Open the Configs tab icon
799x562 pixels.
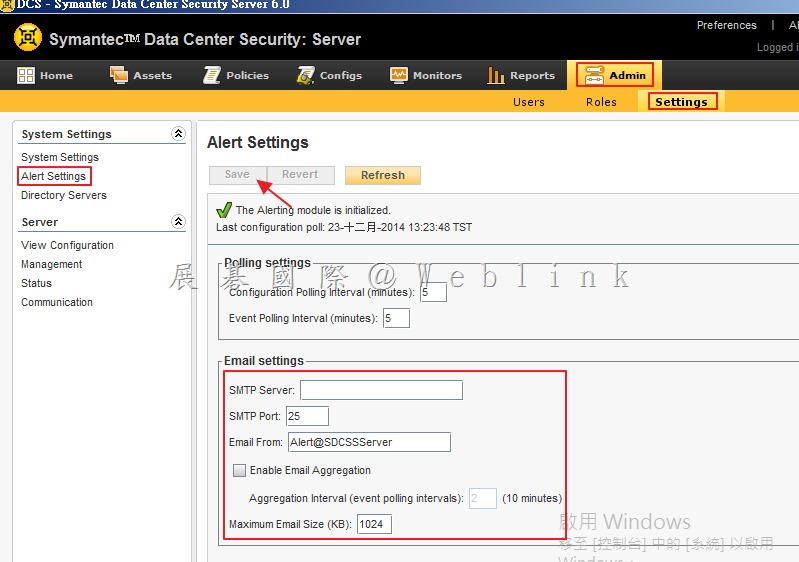point(306,75)
